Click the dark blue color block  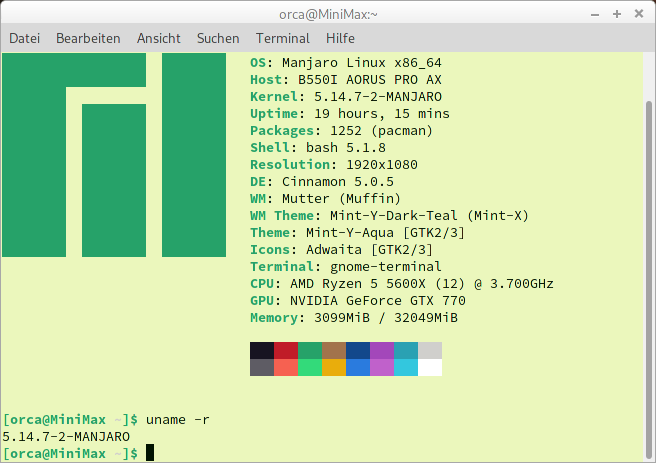[x=358, y=350]
